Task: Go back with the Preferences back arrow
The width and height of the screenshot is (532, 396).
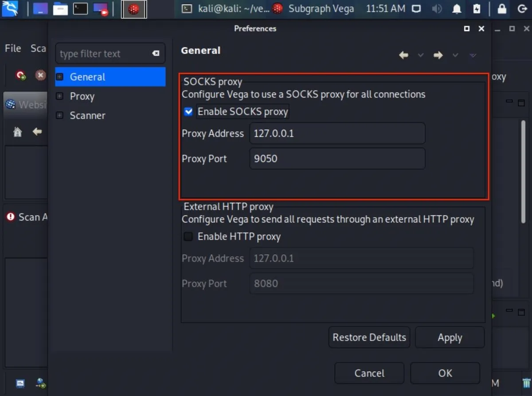Action: coord(403,55)
